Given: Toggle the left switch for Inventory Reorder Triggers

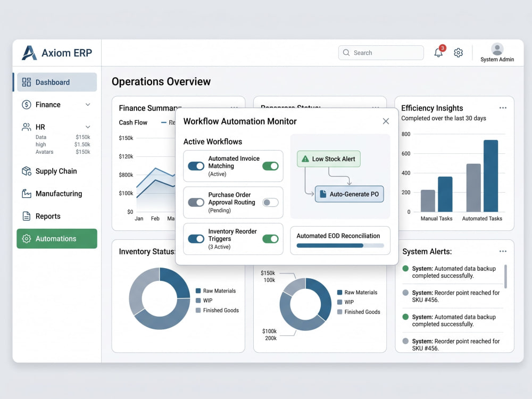Looking at the screenshot, I should pos(196,239).
